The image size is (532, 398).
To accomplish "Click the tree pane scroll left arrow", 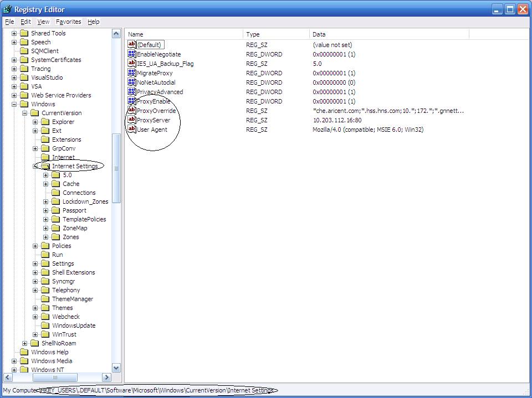I will 8,377.
